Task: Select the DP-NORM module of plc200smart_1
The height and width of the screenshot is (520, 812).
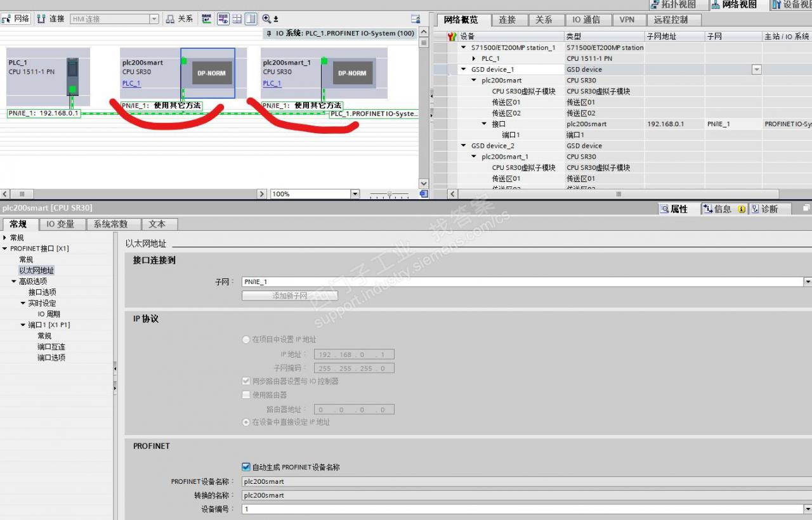Action: tap(352, 73)
